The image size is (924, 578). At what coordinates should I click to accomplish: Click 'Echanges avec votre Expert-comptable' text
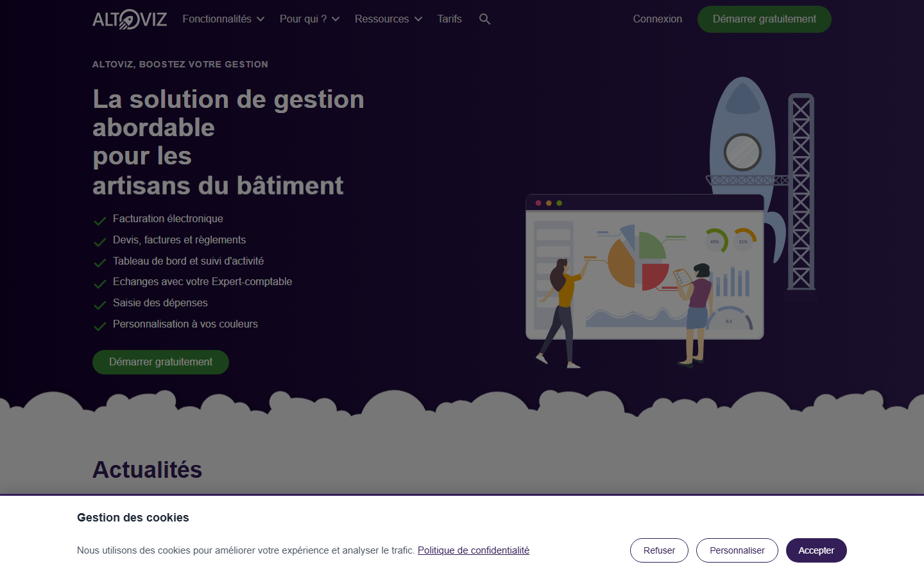[202, 282]
